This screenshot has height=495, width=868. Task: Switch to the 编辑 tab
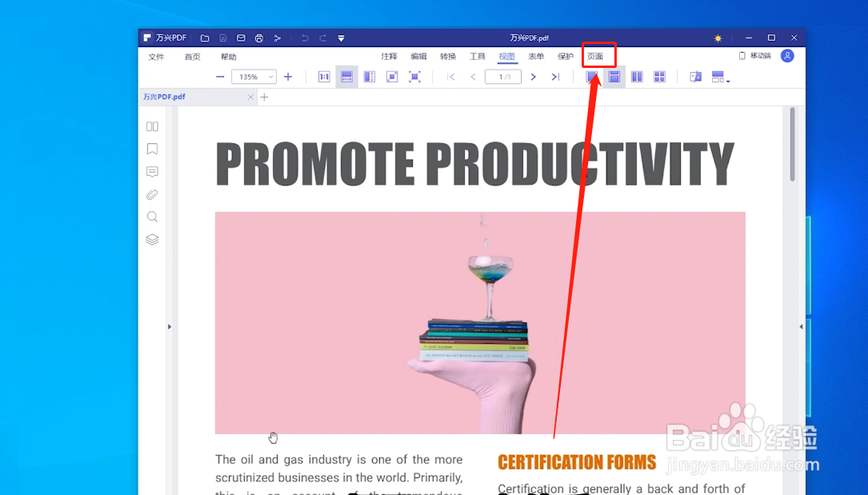point(418,57)
